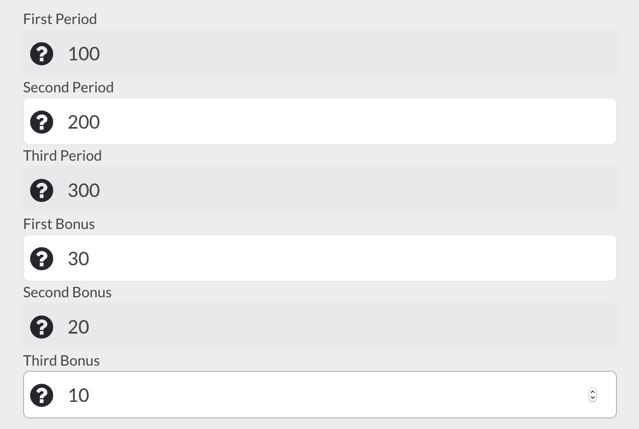Select the Third Period label text
The height and width of the screenshot is (429, 639).
tap(62, 156)
